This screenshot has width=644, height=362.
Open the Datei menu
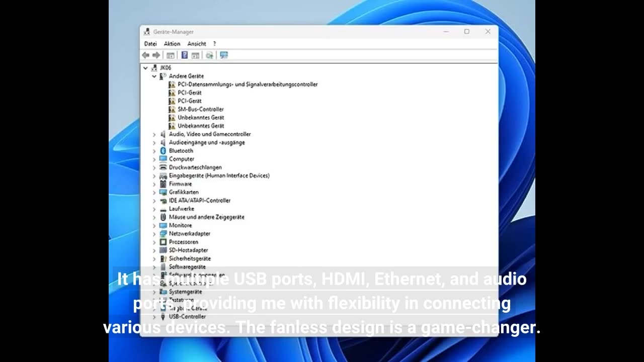coord(150,44)
